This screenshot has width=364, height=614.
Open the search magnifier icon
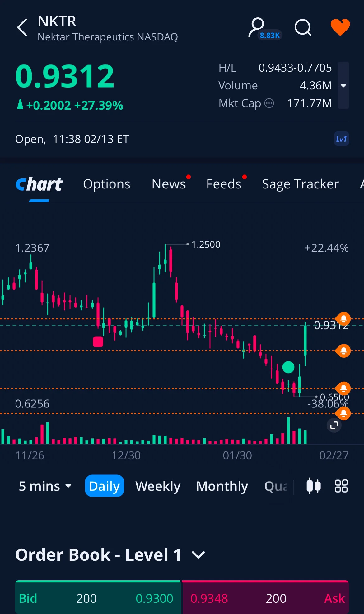pos(303,28)
